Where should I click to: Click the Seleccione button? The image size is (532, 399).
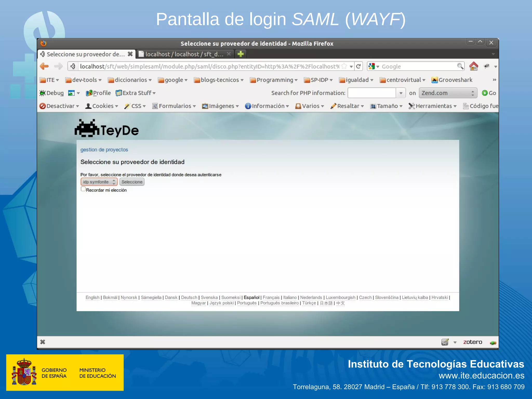pos(132,182)
